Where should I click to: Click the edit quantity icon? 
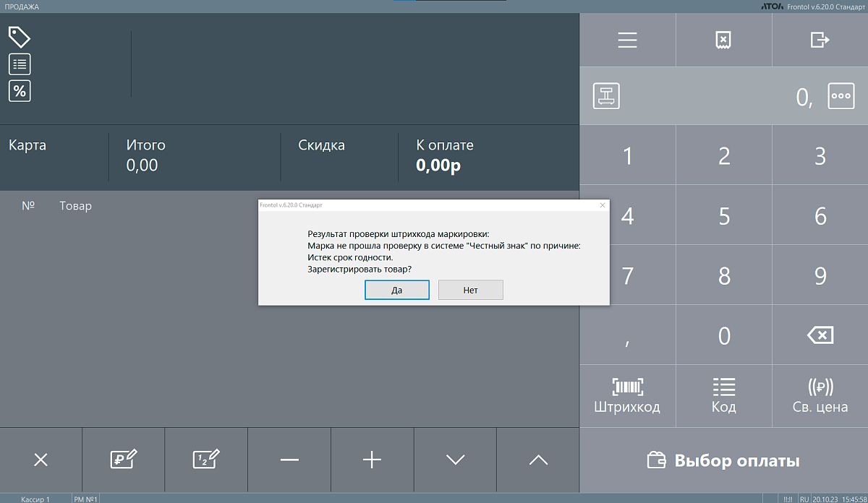tap(206, 460)
